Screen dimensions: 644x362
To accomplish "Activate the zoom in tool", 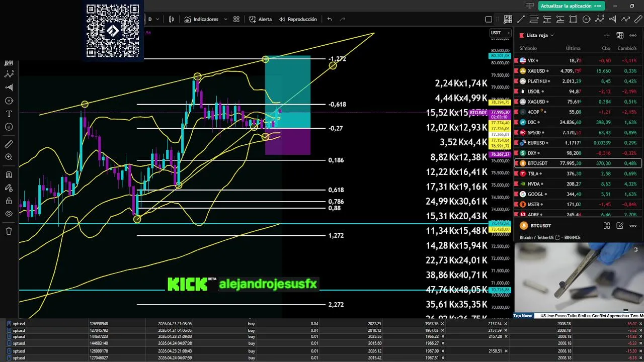I will pos(9,157).
